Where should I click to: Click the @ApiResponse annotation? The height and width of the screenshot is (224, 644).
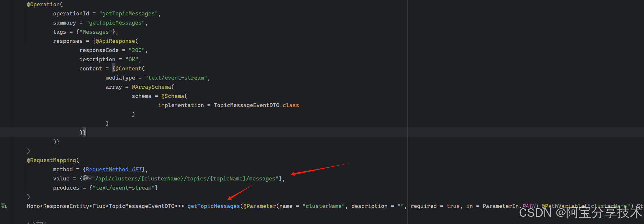(x=115, y=41)
